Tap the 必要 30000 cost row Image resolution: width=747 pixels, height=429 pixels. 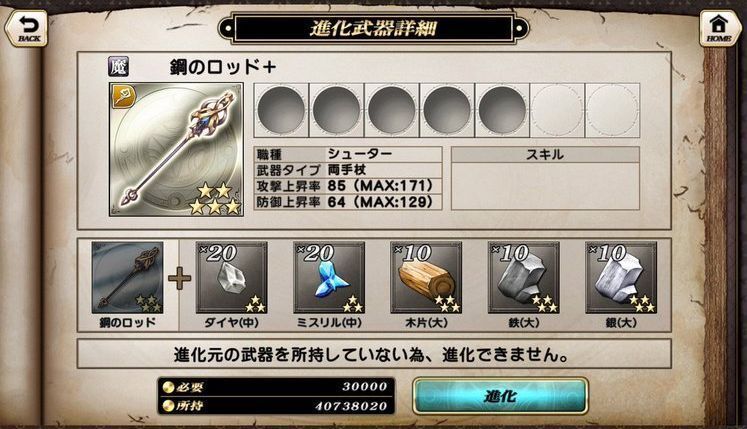point(276,387)
